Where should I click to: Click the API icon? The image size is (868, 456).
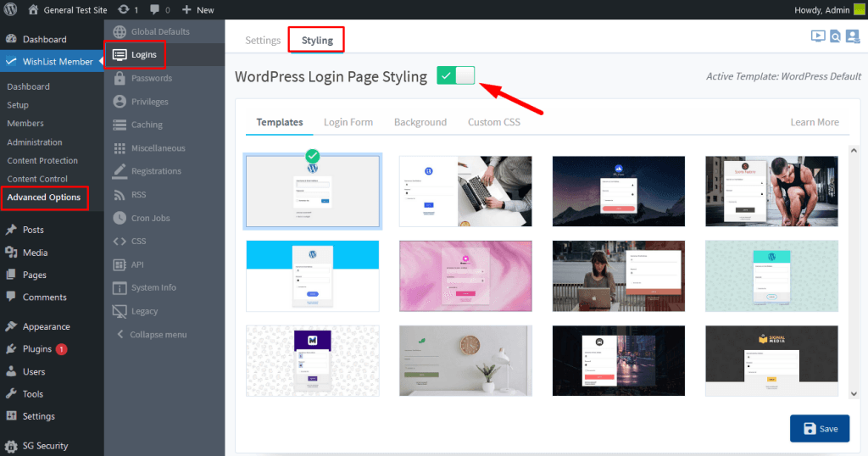click(119, 264)
